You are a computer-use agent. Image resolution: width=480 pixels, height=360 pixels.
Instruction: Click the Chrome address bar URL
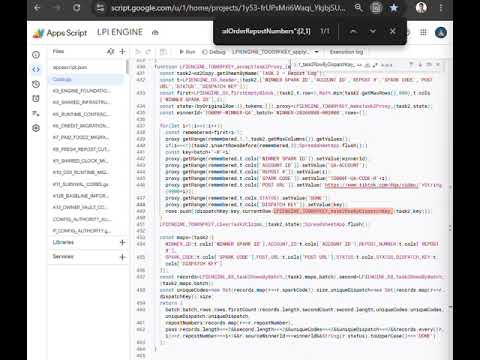pos(228,8)
